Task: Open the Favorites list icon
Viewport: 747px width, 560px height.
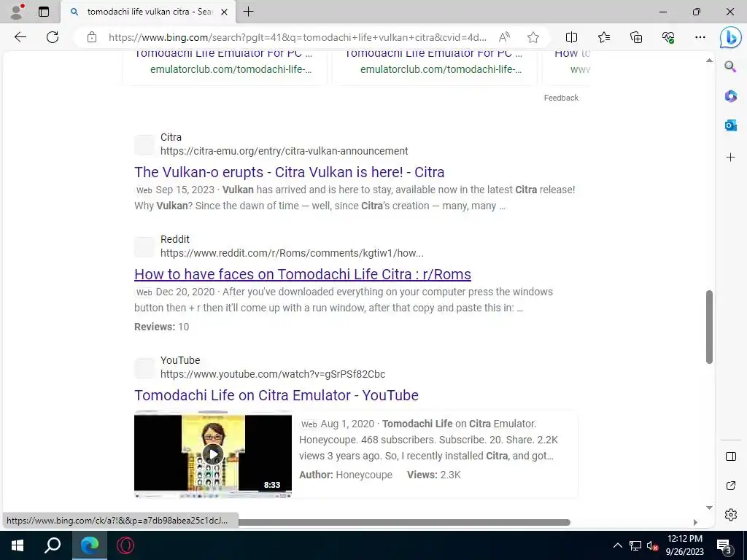Action: click(x=603, y=37)
